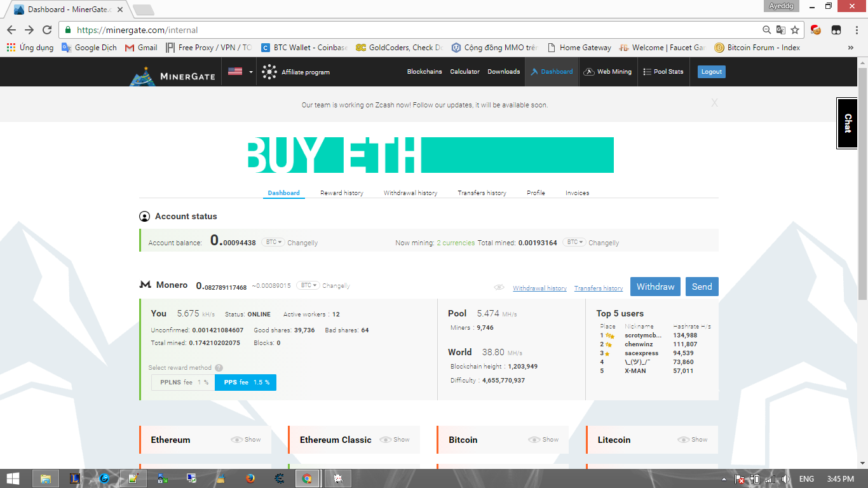
Task: Go to Web Mining
Action: pos(607,72)
